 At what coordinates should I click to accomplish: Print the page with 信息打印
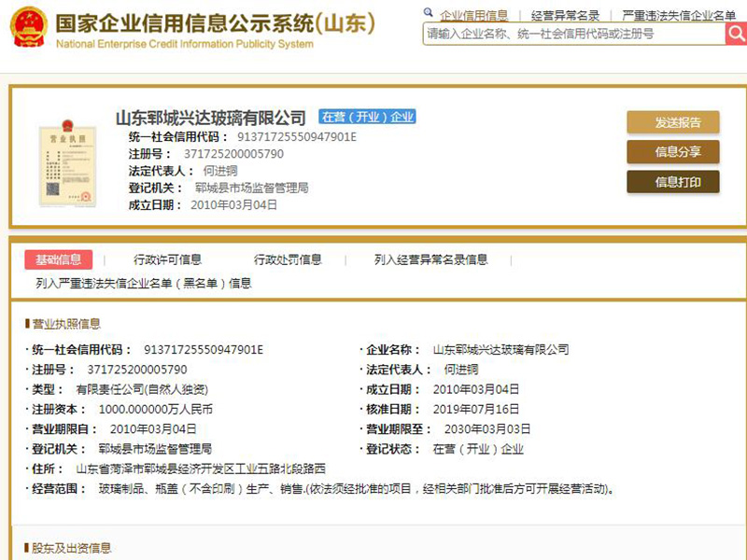pyautogui.click(x=672, y=182)
